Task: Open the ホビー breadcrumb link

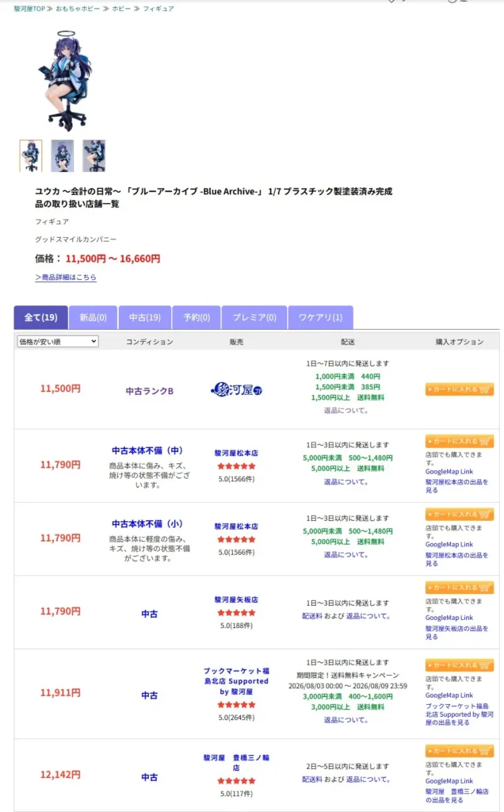Action: (121, 9)
